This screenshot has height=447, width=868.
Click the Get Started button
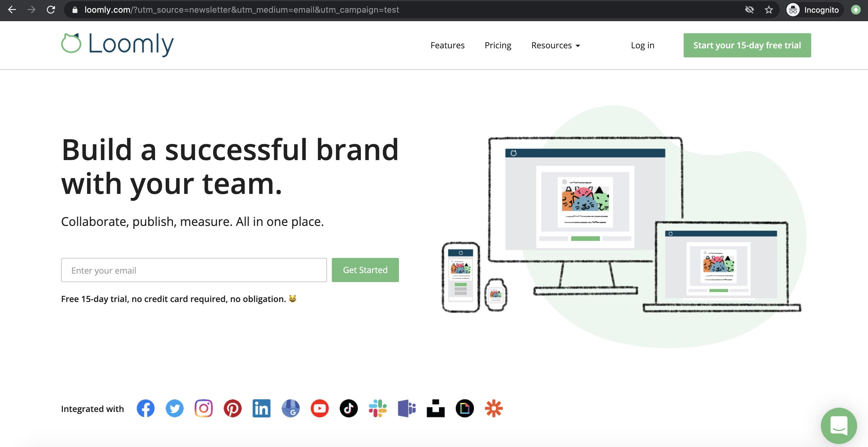point(365,270)
